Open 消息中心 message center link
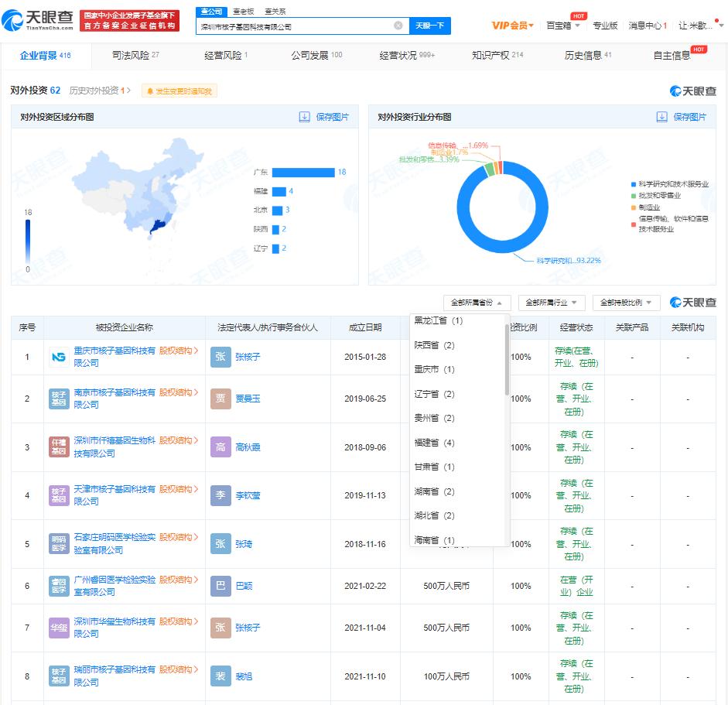The height and width of the screenshot is (705, 728). click(648, 26)
